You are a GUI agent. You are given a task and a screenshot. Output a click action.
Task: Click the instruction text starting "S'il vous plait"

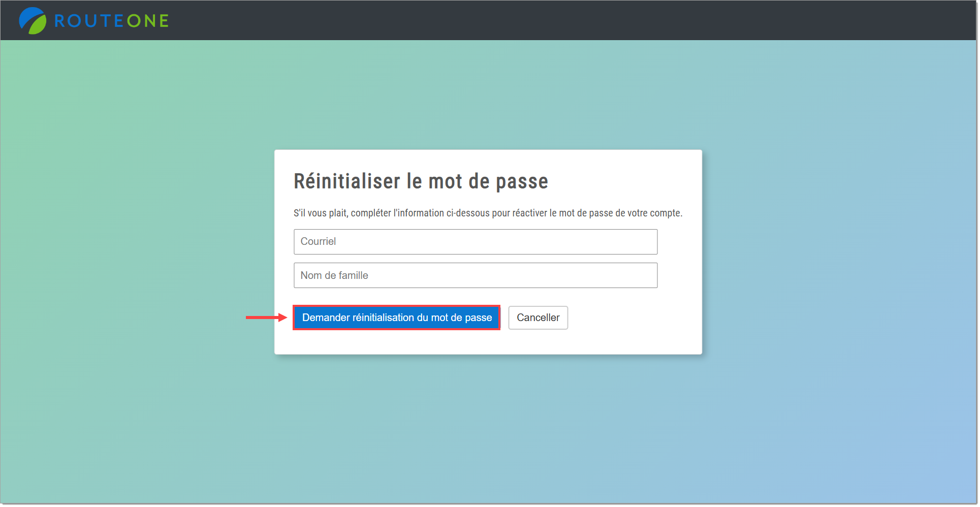point(487,213)
